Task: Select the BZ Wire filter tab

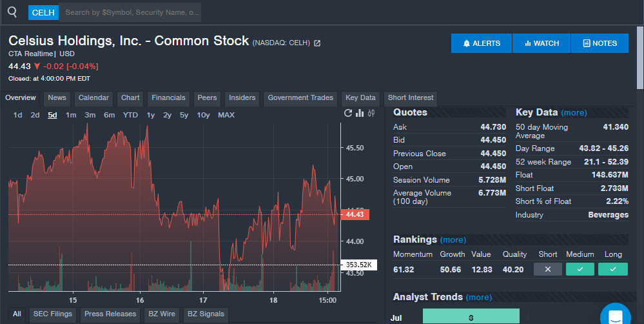Action: click(x=162, y=314)
